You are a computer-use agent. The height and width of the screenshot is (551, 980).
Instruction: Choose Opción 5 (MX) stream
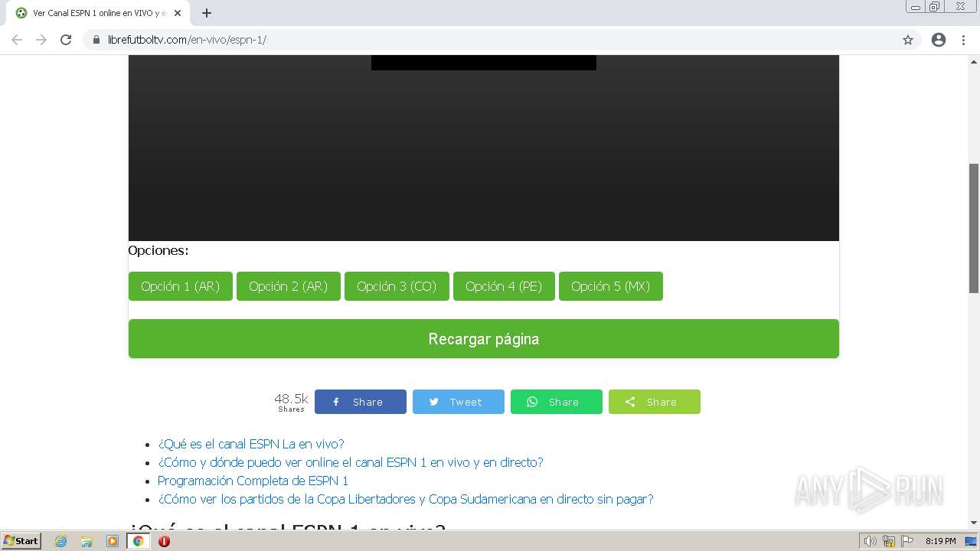pos(611,286)
